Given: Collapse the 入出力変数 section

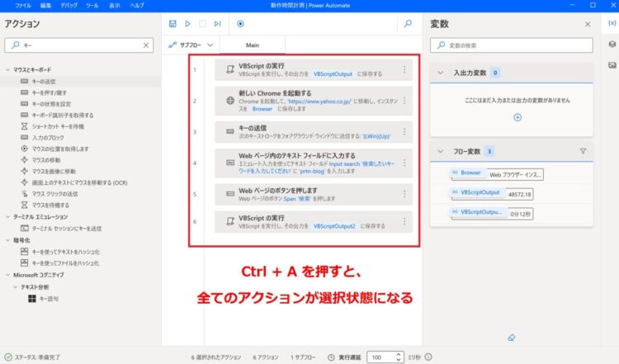Looking at the screenshot, I should tap(441, 73).
